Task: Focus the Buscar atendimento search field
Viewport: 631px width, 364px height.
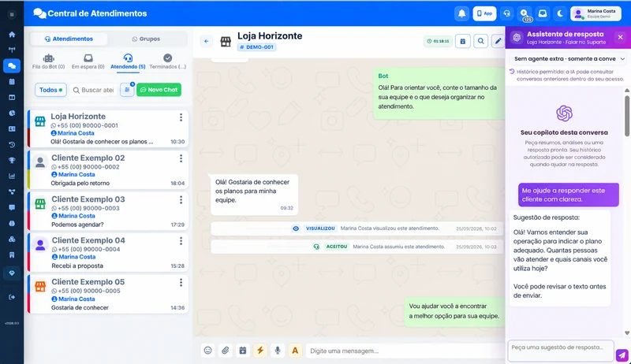Action: [x=94, y=90]
